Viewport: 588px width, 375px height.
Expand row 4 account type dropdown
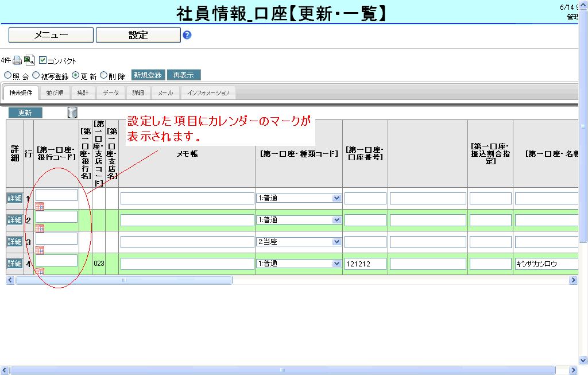(x=336, y=264)
